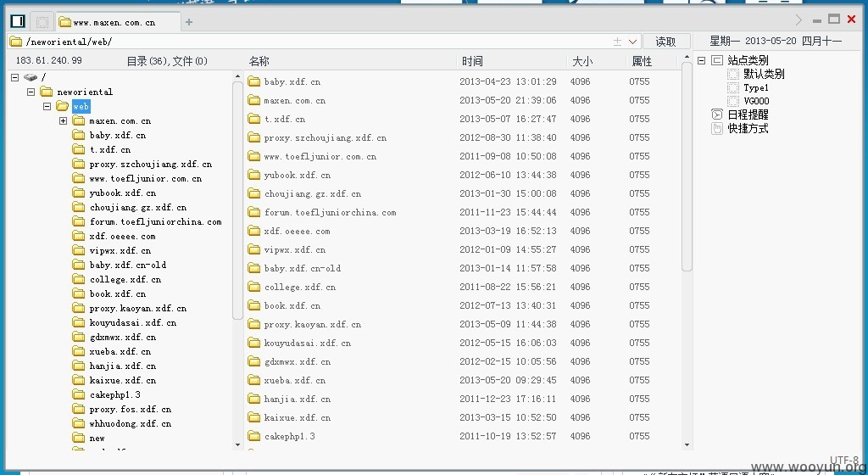This screenshot has width=868, height=475.
Task: Select www.toefljunior.com.cn row in the file list
Action: 461,156
